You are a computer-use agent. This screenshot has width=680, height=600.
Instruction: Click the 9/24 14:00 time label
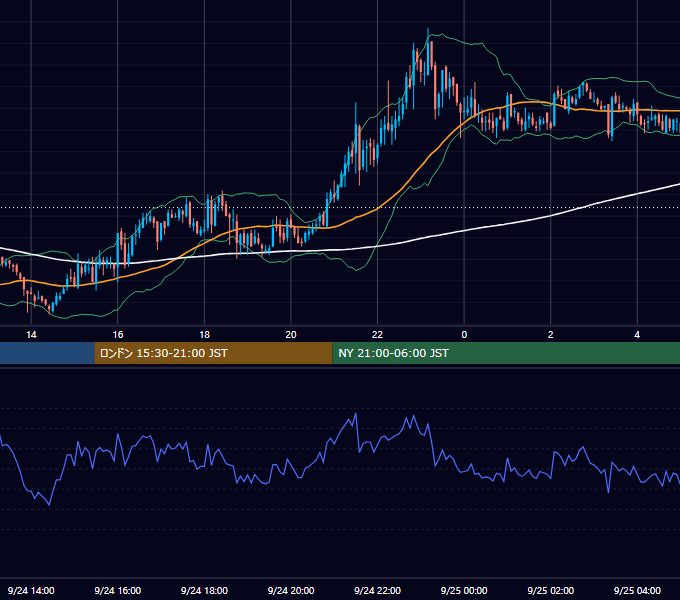(31, 590)
